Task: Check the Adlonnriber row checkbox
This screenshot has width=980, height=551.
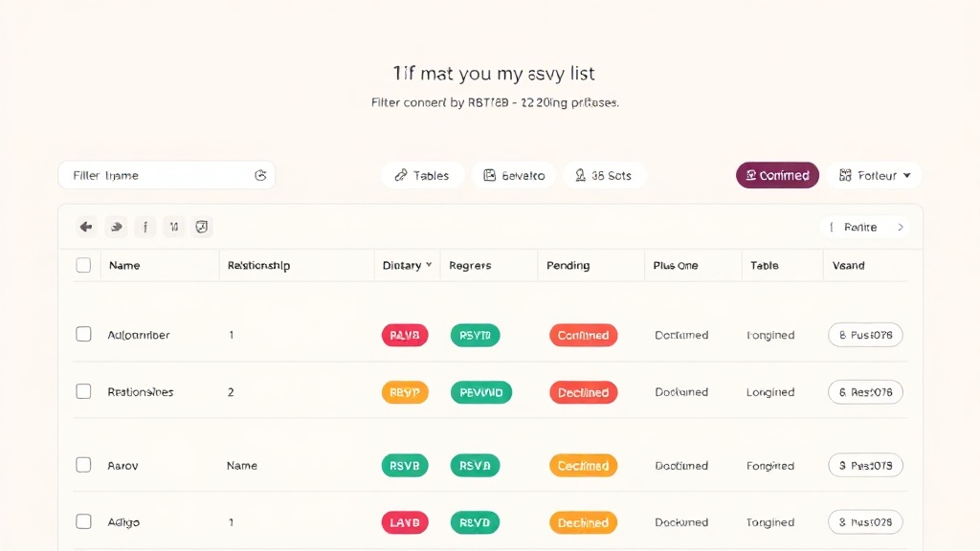Action: [83, 334]
